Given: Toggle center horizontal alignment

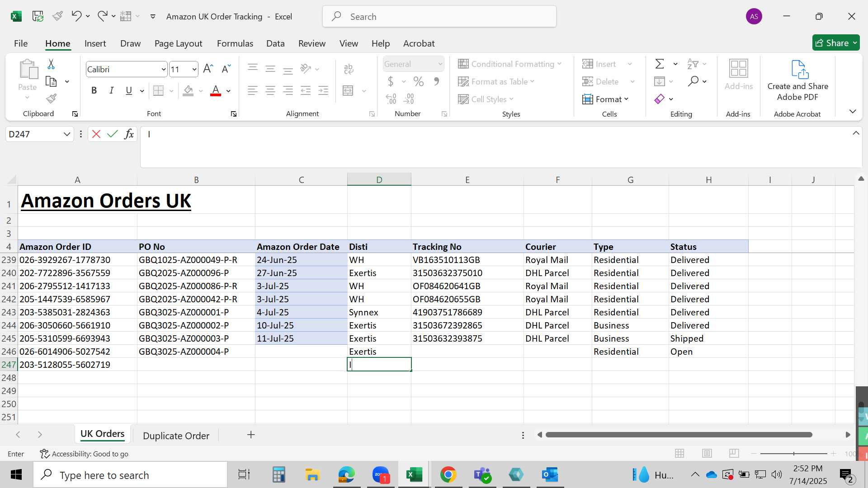Looking at the screenshot, I should pyautogui.click(x=270, y=91).
